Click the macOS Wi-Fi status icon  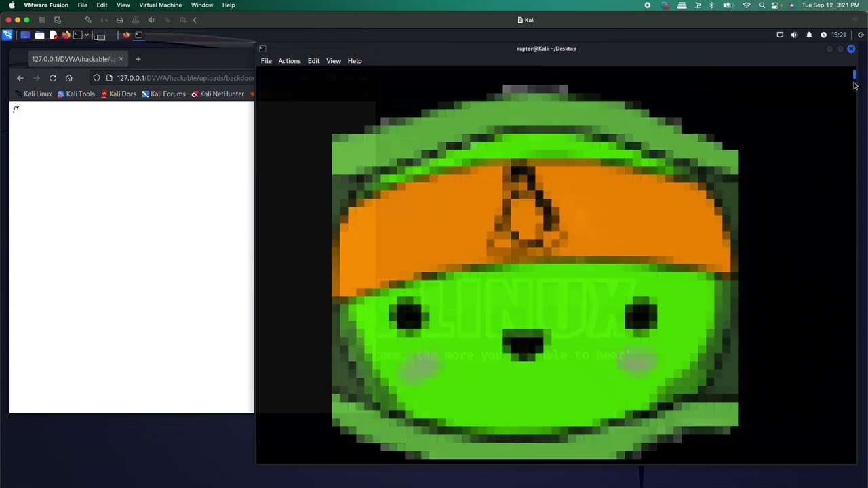[747, 5]
